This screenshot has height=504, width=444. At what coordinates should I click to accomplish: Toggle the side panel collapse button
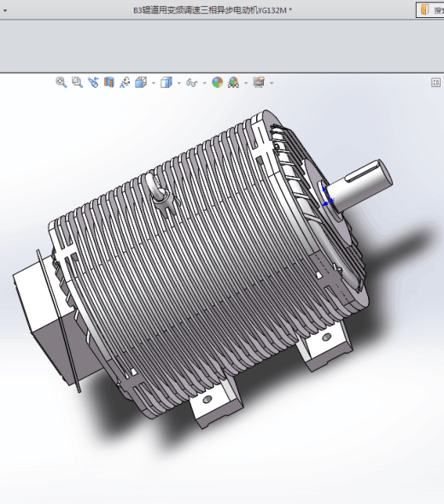[x=435, y=83]
